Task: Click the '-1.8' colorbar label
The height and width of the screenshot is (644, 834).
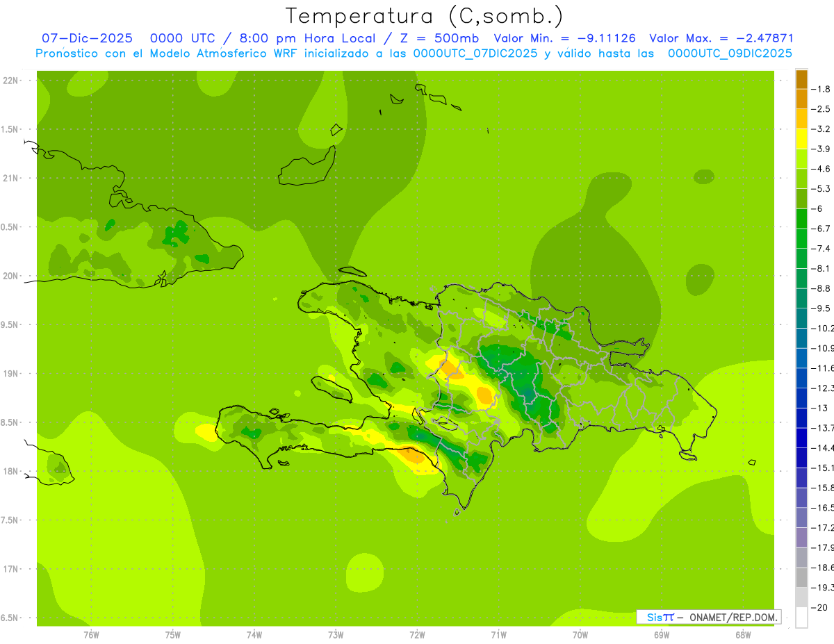Action: tap(822, 89)
